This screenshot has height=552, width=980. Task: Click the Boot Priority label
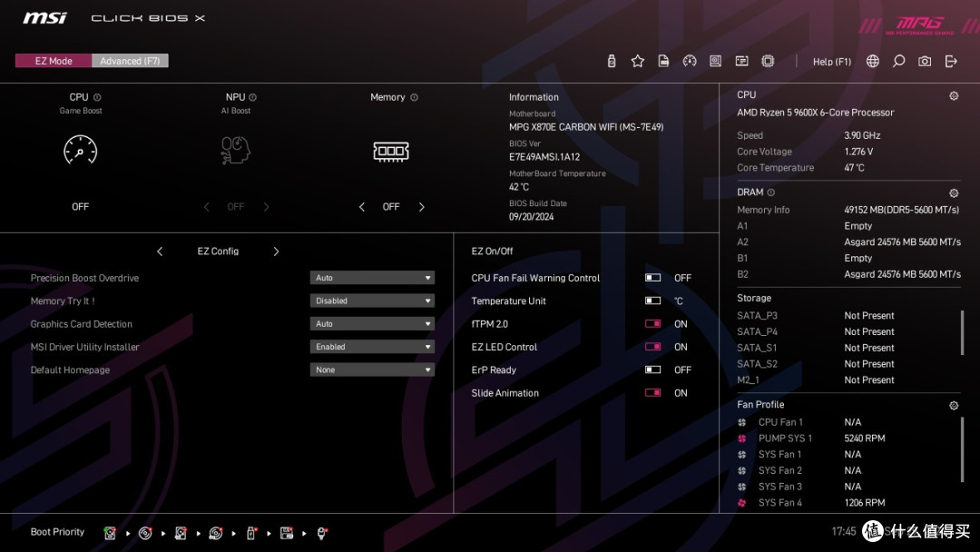(x=57, y=532)
